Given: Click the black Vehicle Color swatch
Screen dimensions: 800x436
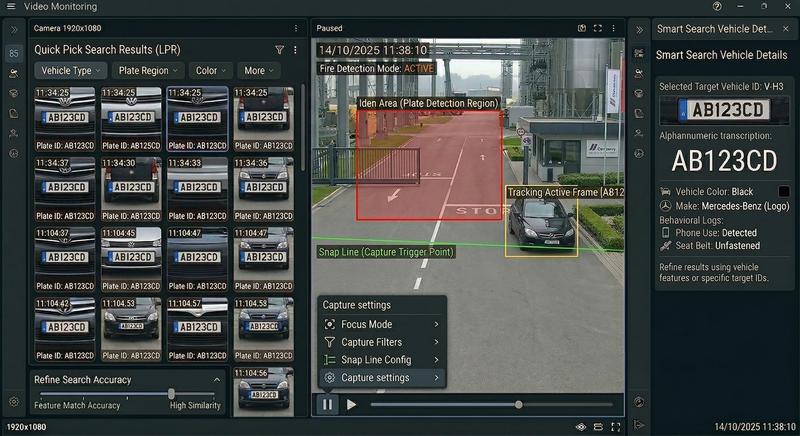Looking at the screenshot, I should (x=784, y=191).
